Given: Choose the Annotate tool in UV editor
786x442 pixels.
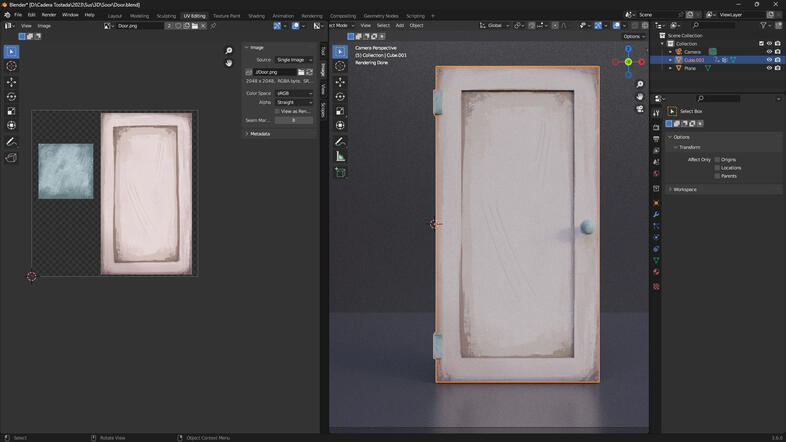Looking at the screenshot, I should [x=12, y=142].
